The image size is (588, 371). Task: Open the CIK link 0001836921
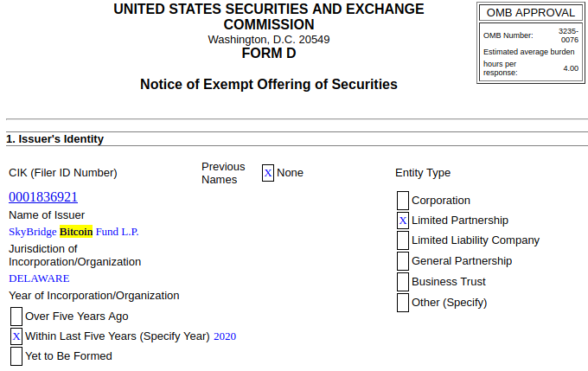point(43,197)
